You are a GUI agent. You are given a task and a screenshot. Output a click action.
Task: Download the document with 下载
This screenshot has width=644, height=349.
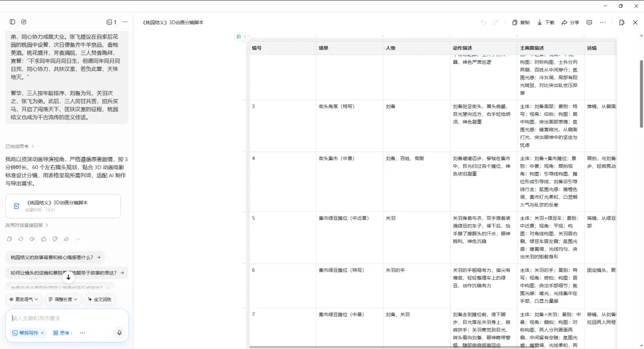coord(546,23)
